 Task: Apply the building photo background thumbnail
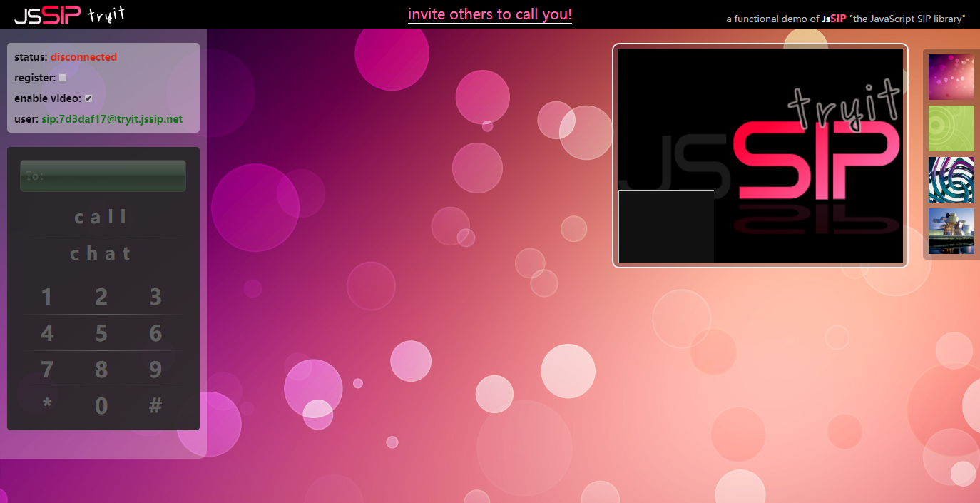(951, 230)
